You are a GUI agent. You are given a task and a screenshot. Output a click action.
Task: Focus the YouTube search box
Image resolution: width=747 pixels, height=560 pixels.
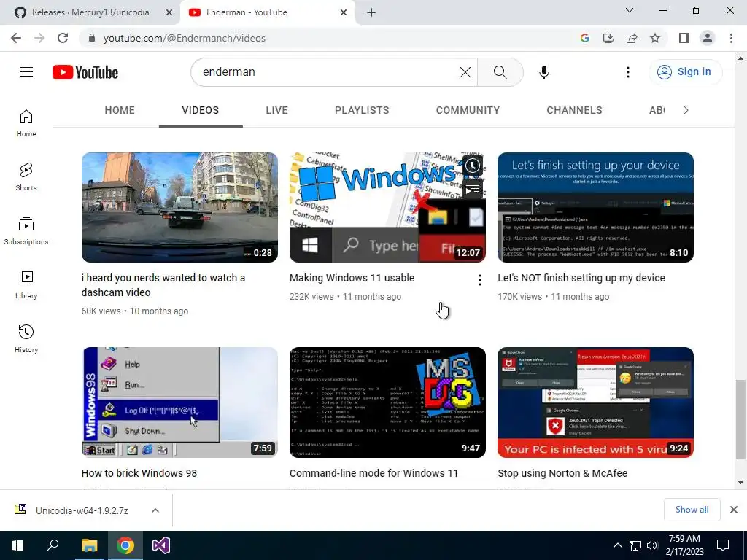coord(329,72)
